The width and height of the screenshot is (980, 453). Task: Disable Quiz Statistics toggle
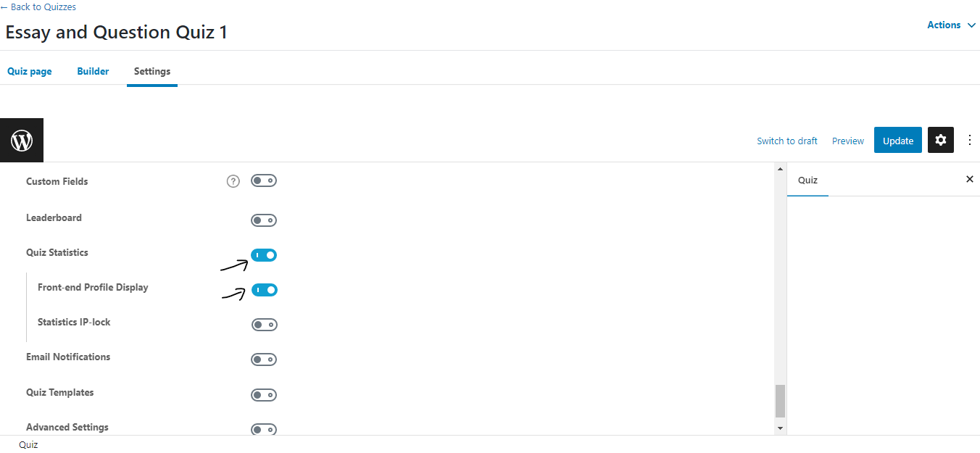click(x=264, y=255)
